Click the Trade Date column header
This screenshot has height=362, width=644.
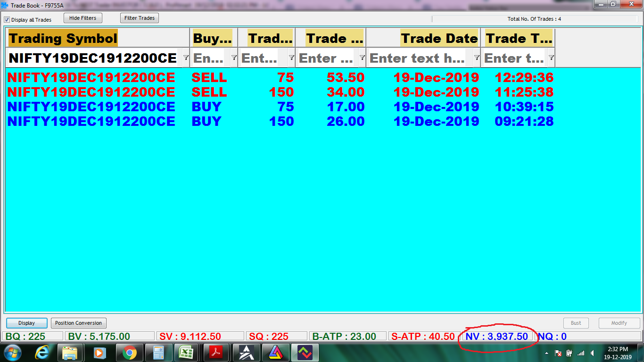tap(439, 38)
